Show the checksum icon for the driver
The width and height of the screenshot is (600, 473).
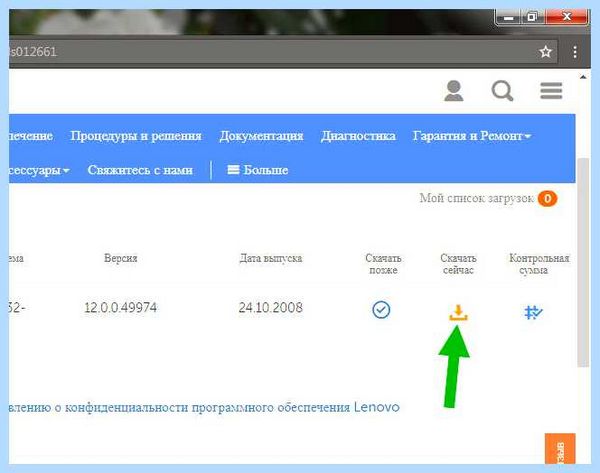pos(533,312)
